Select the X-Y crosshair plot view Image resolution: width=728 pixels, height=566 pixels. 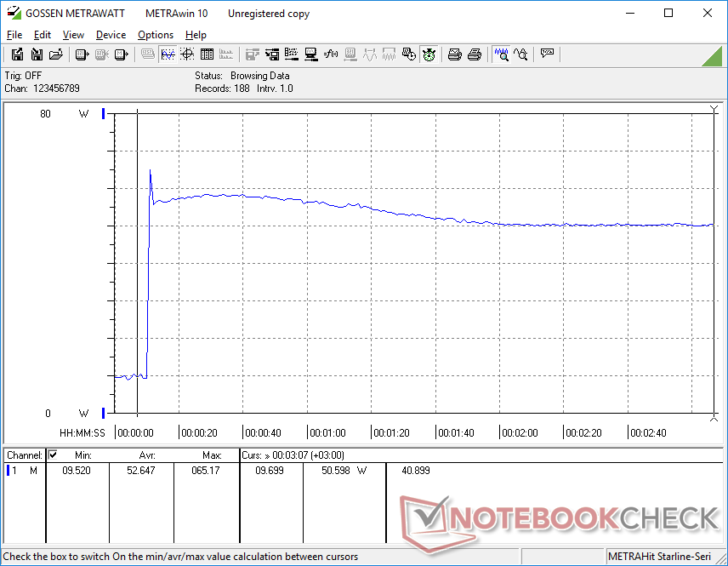[x=187, y=54]
